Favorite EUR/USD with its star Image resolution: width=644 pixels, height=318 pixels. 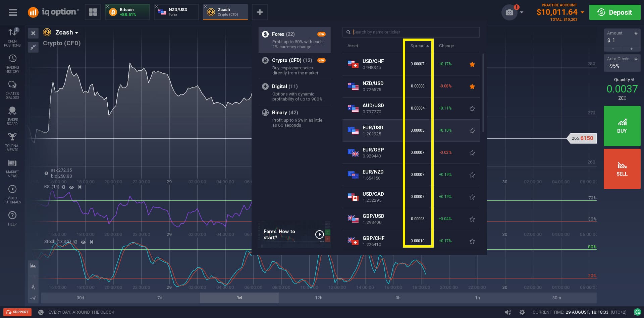click(x=472, y=131)
